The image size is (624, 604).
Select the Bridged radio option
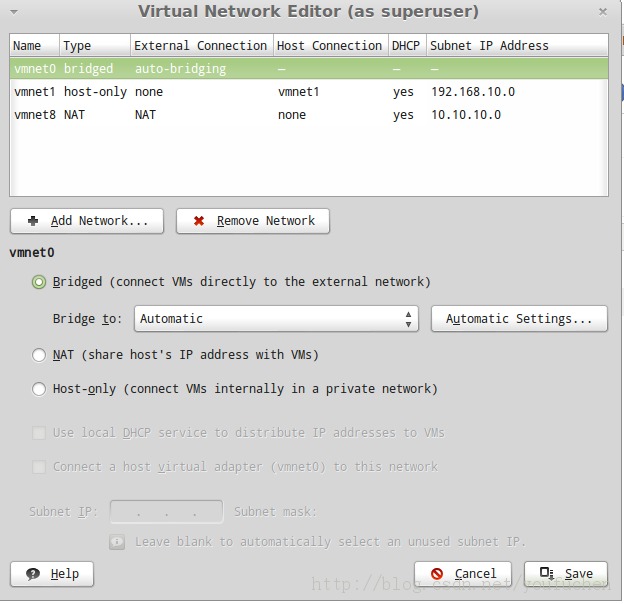(x=39, y=283)
